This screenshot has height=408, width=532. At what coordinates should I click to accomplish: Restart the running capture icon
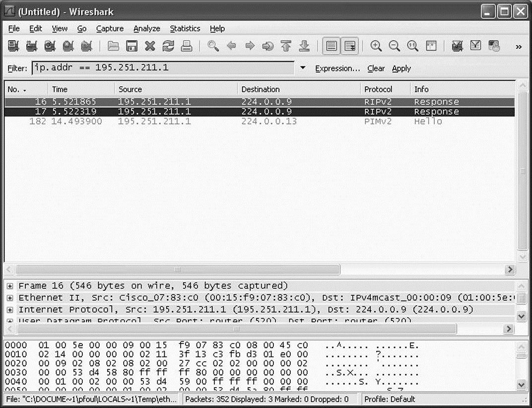click(86, 46)
